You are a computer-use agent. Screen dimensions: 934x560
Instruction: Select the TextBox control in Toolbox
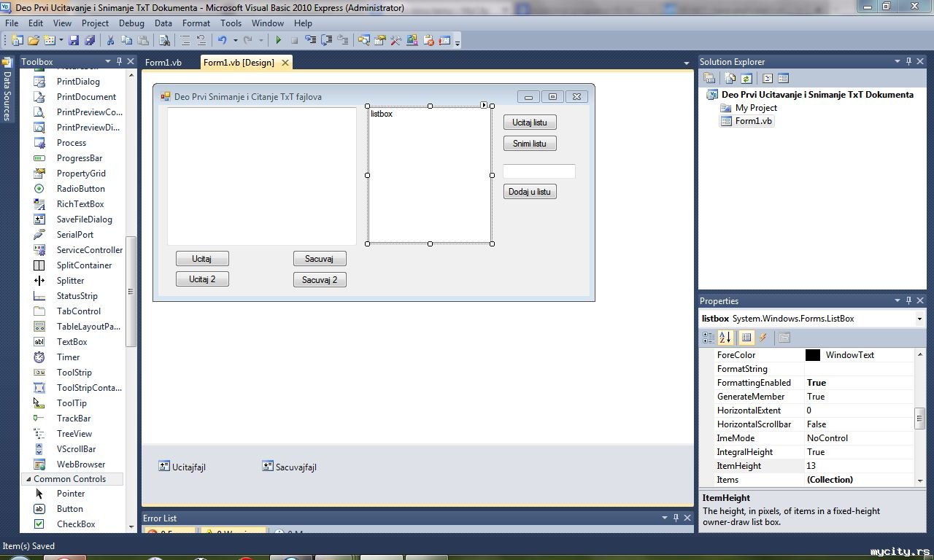pyautogui.click(x=72, y=342)
